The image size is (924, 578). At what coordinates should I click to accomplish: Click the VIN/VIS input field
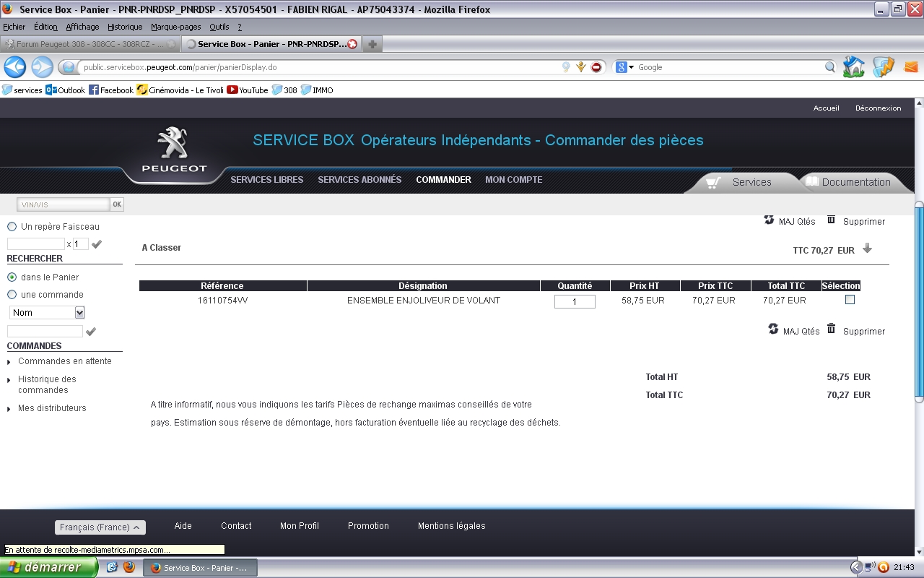click(x=64, y=204)
